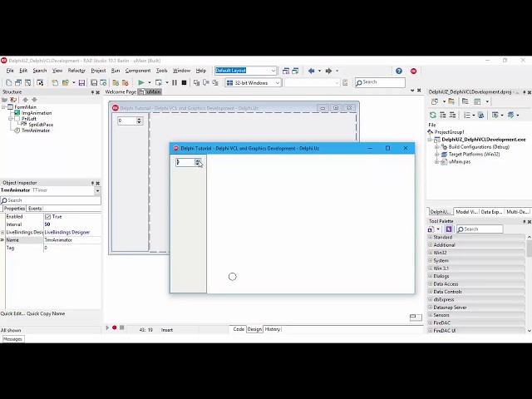The image size is (532, 399).
Task: Select ImgAnimation in the Structure tree
Action: tap(37, 113)
